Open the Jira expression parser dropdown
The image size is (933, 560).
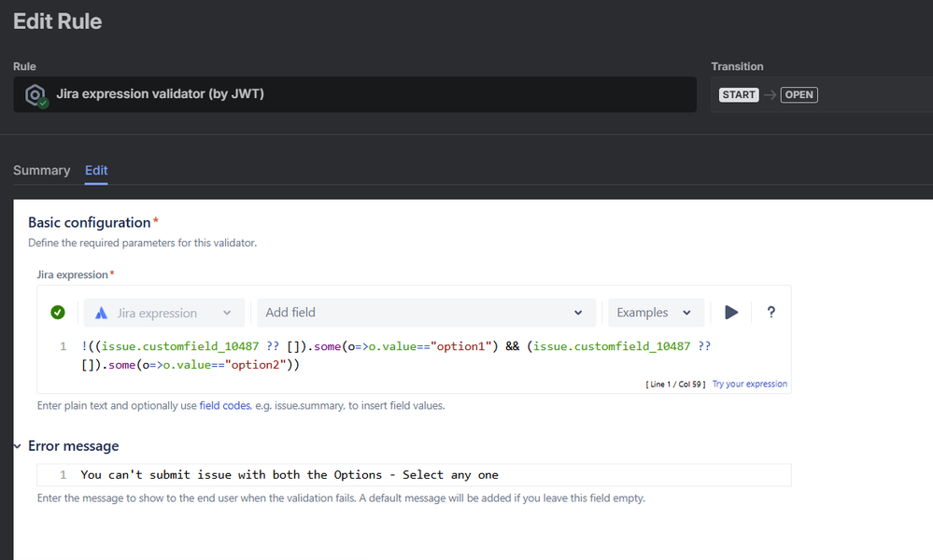(x=164, y=313)
